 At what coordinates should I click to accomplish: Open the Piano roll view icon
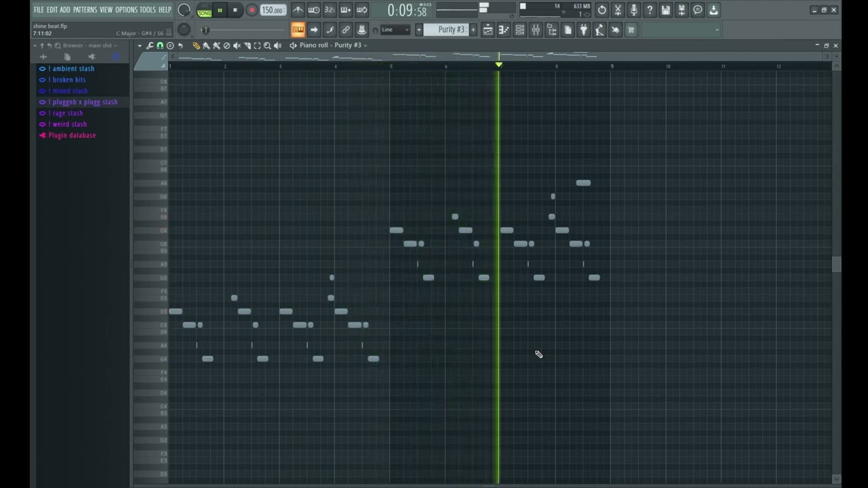pos(504,30)
